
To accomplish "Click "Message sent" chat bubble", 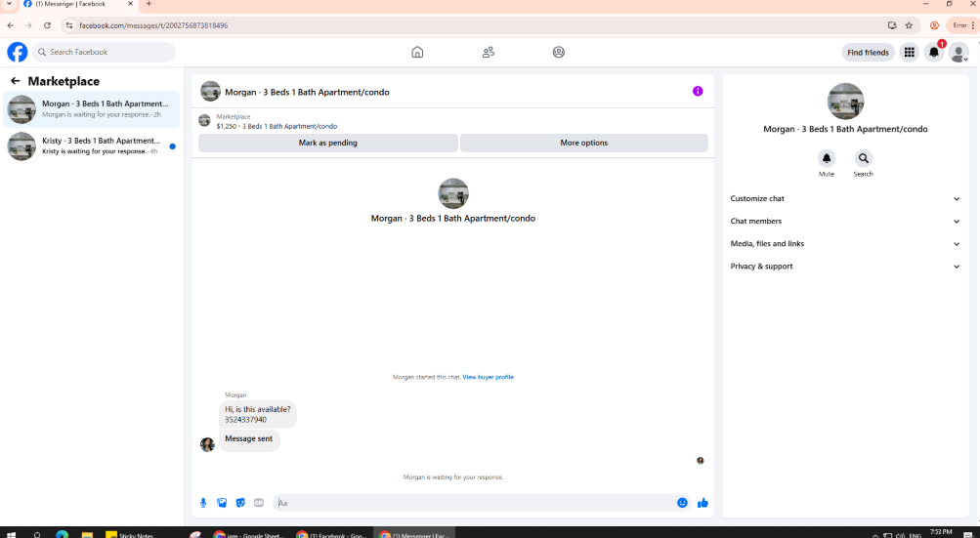I will tap(249, 438).
